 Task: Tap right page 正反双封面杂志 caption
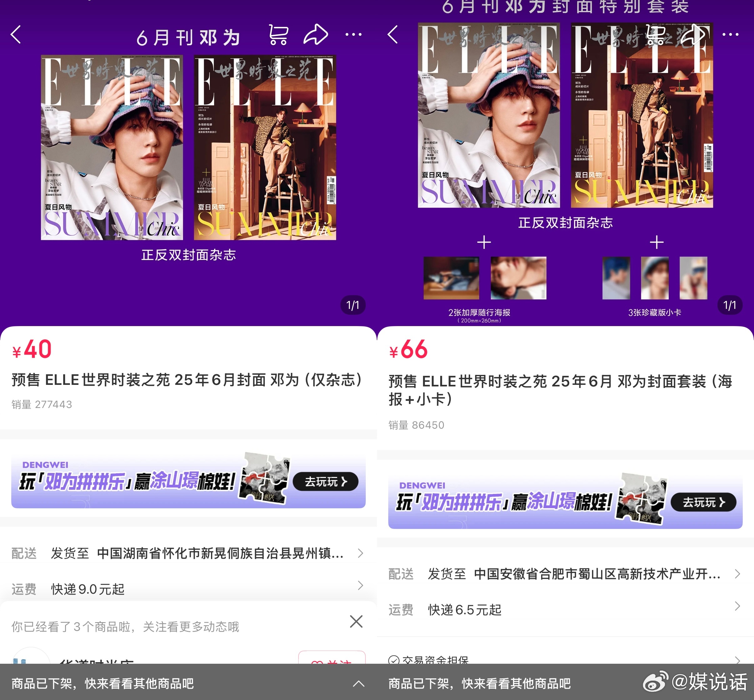click(565, 223)
